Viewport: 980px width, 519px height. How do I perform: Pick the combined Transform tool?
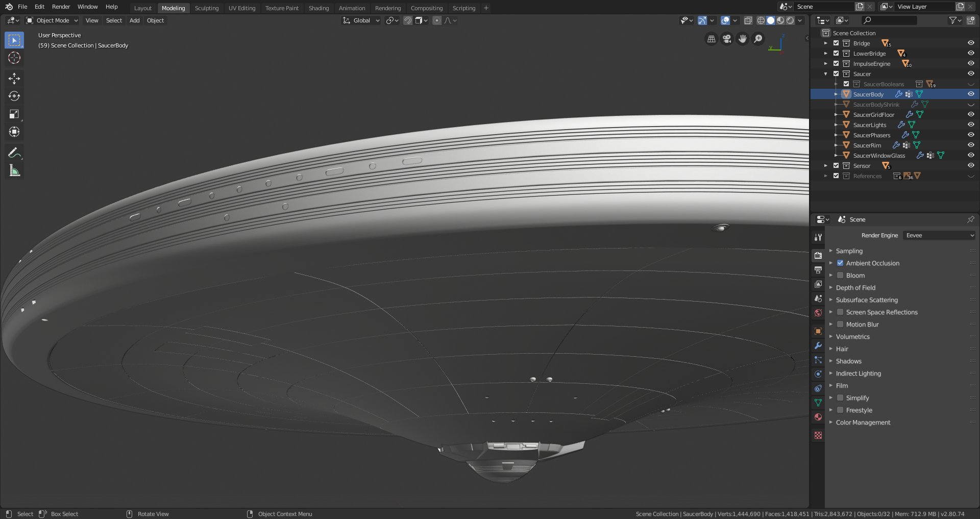coord(14,132)
